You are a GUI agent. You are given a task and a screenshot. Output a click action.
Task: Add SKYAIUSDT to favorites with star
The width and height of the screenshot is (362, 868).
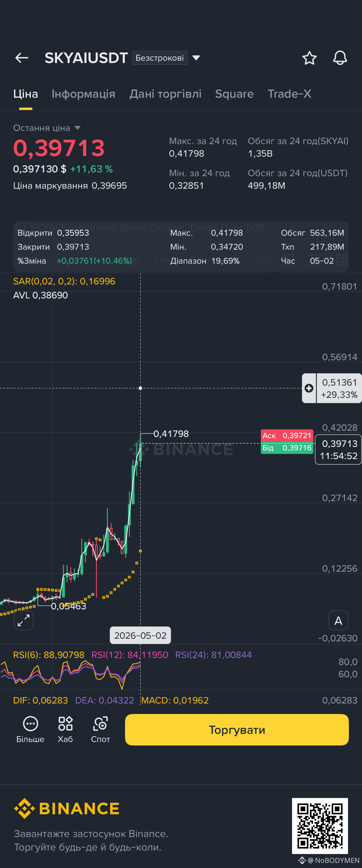(309, 58)
